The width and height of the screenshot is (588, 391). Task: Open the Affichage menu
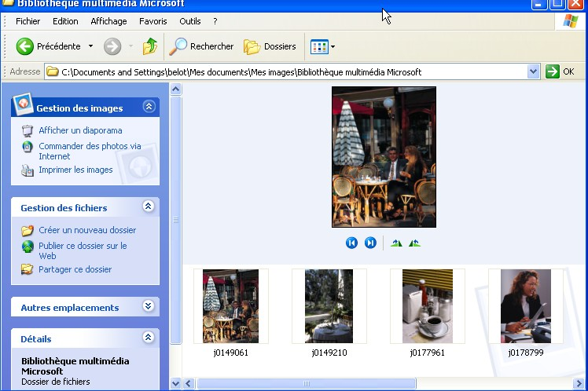pos(108,21)
